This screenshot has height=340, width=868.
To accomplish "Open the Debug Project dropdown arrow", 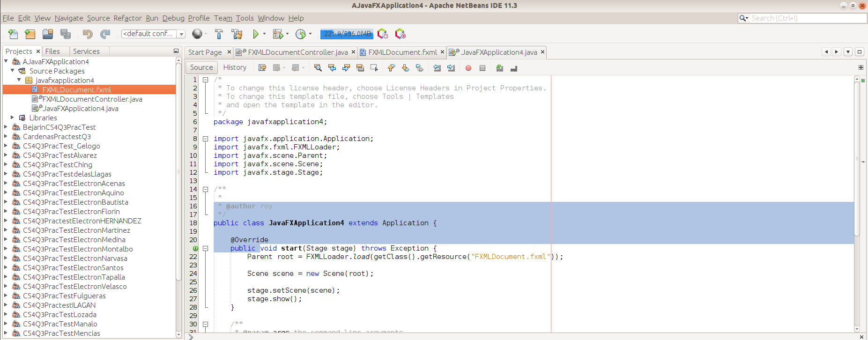I will click(287, 34).
